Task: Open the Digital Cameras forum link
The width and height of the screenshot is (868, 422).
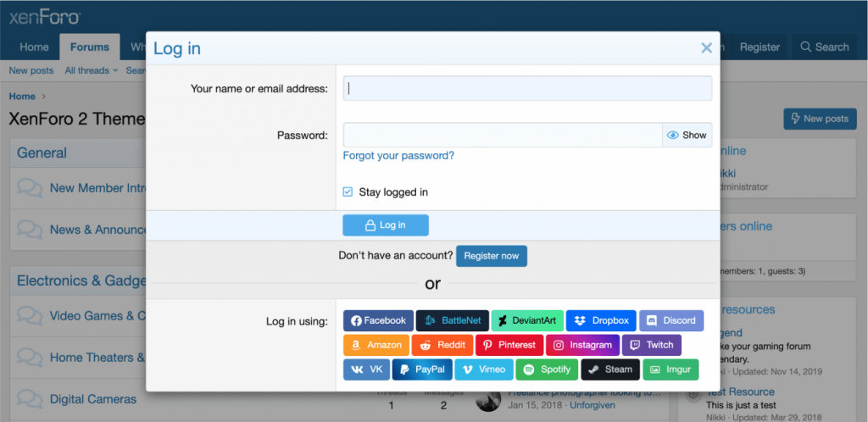Action: click(x=93, y=399)
